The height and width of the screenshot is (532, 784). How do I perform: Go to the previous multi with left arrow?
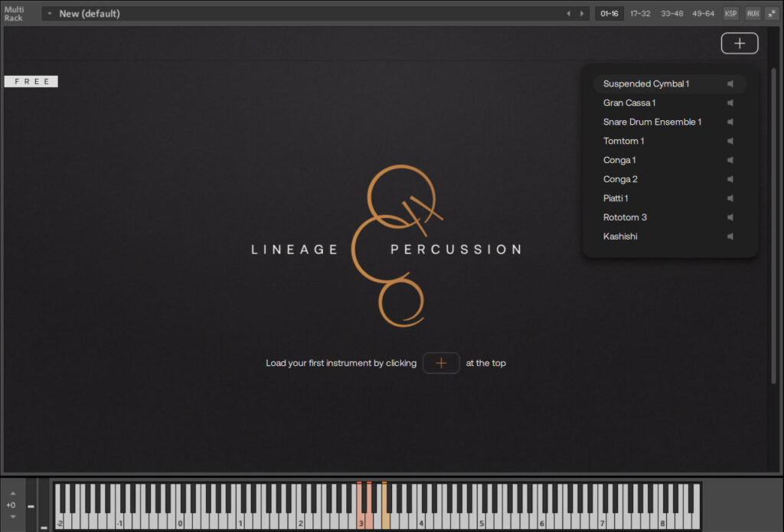tap(568, 14)
